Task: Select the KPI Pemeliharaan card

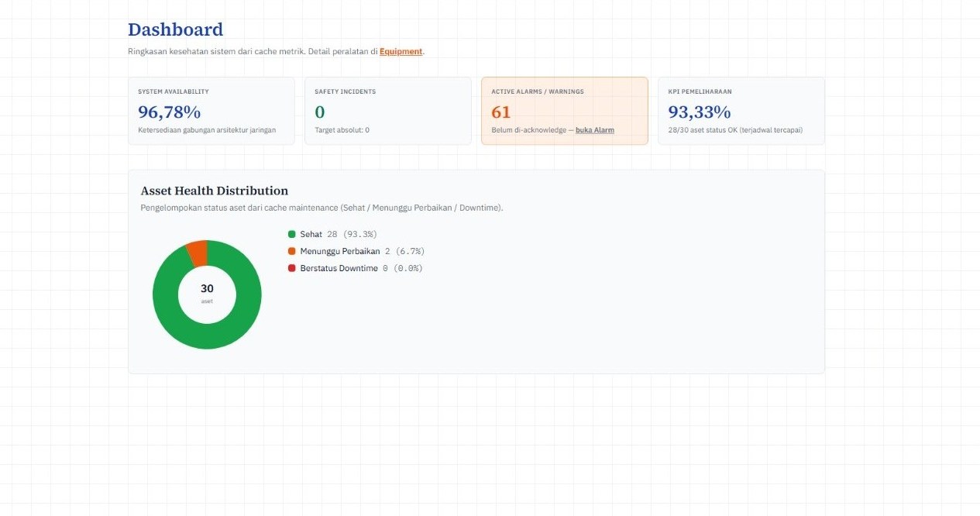Action: pos(741,111)
